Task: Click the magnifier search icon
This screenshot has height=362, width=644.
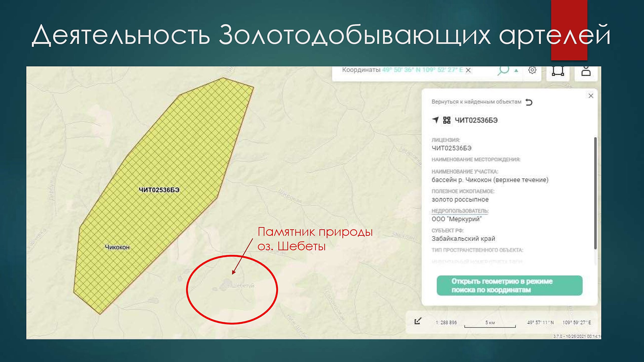Action: click(x=503, y=70)
